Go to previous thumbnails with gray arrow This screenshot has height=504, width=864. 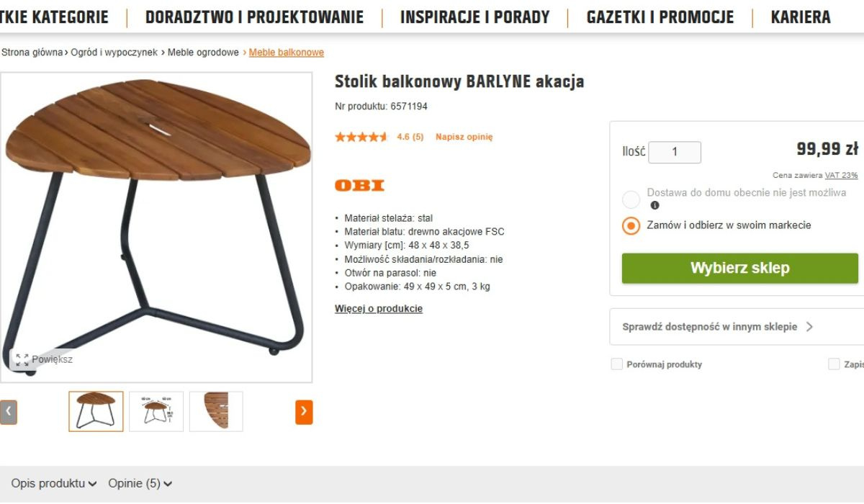pos(8,412)
